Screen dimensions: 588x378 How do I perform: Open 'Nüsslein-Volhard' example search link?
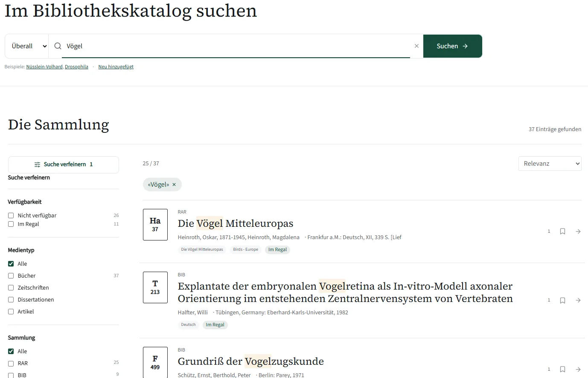pyautogui.click(x=44, y=67)
